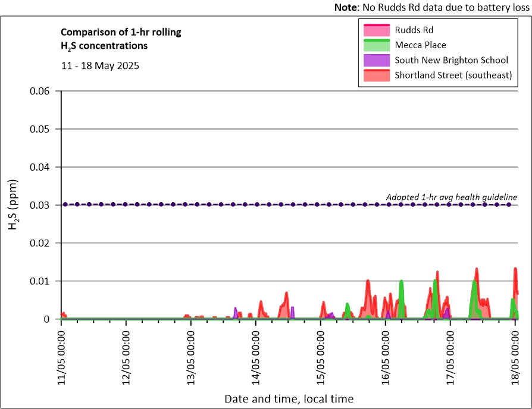
Task: Select the 'Adopted 1-hr avg health guideline' annotation
Action: click(x=451, y=197)
